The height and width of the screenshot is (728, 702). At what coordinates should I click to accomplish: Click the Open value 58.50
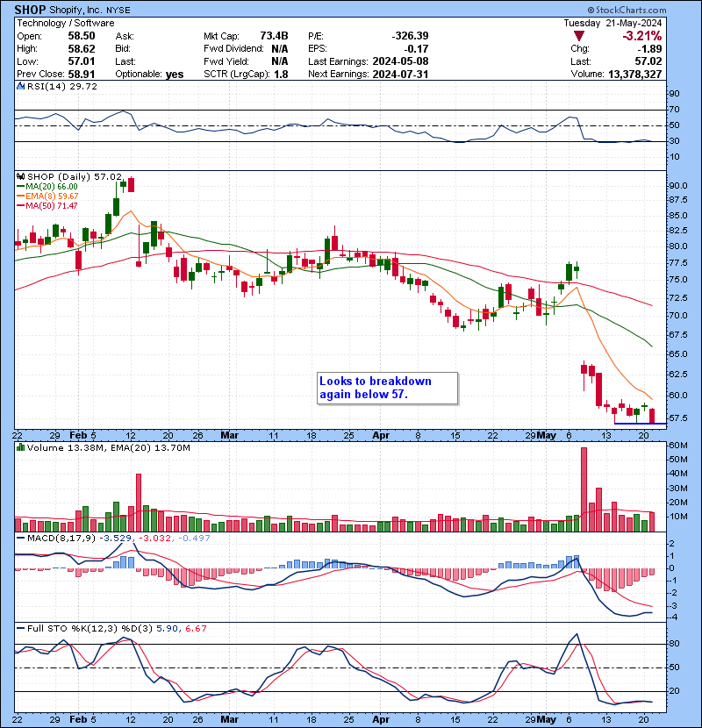pyautogui.click(x=82, y=36)
